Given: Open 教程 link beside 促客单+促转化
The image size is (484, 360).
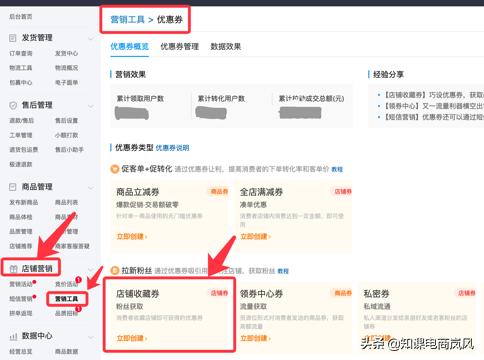Looking at the screenshot, I should 337,169.
